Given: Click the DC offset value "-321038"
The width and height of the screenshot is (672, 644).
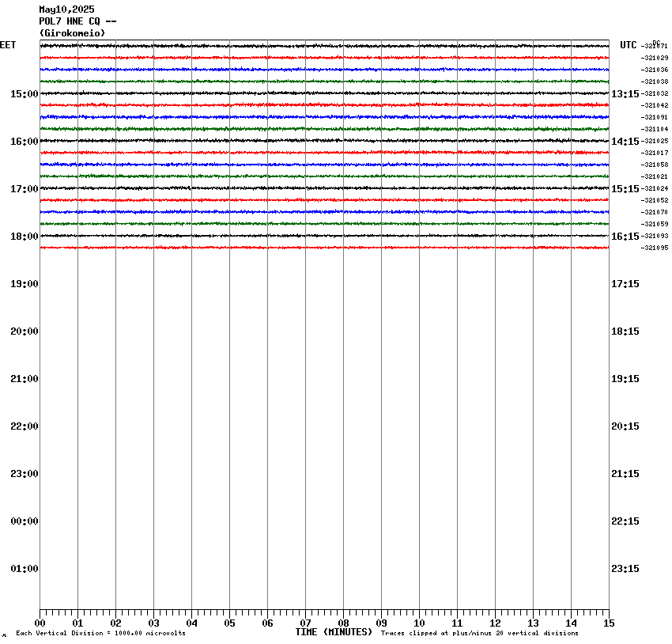Looking at the screenshot, I should coord(655,81).
